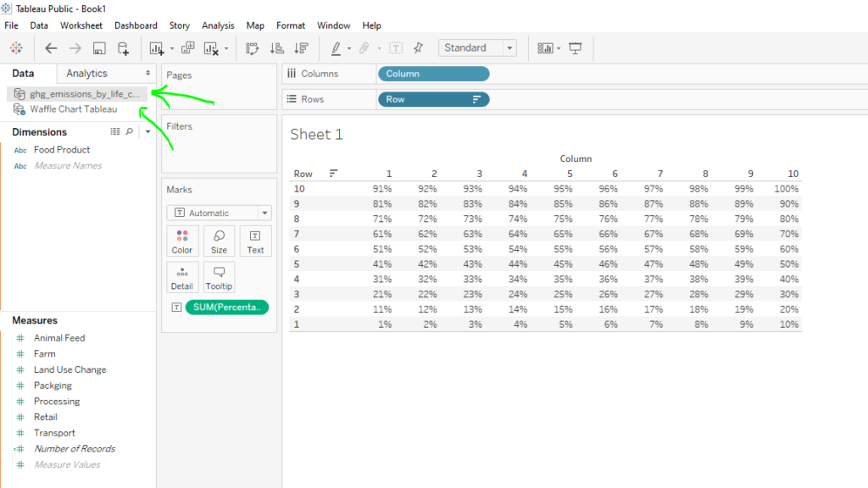This screenshot has width=868, height=488.
Task: Open Show/Hide Cards toolbar icon
Action: click(545, 48)
